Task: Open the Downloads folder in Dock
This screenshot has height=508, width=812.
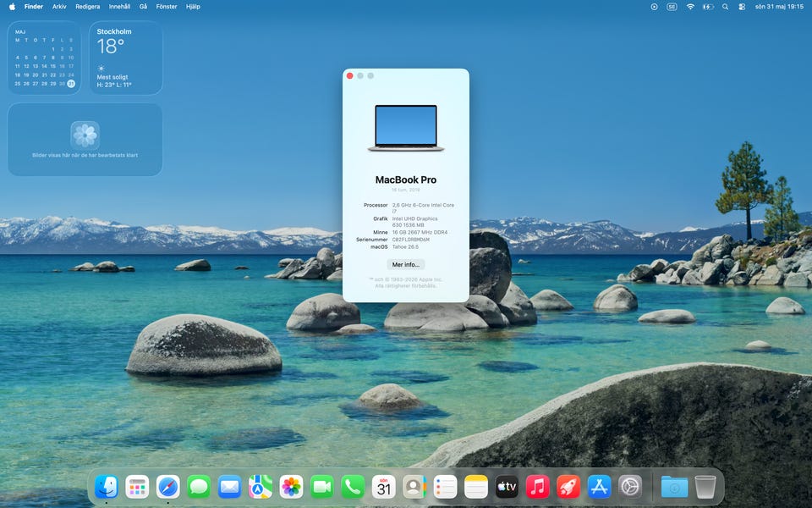Action: coord(674,488)
